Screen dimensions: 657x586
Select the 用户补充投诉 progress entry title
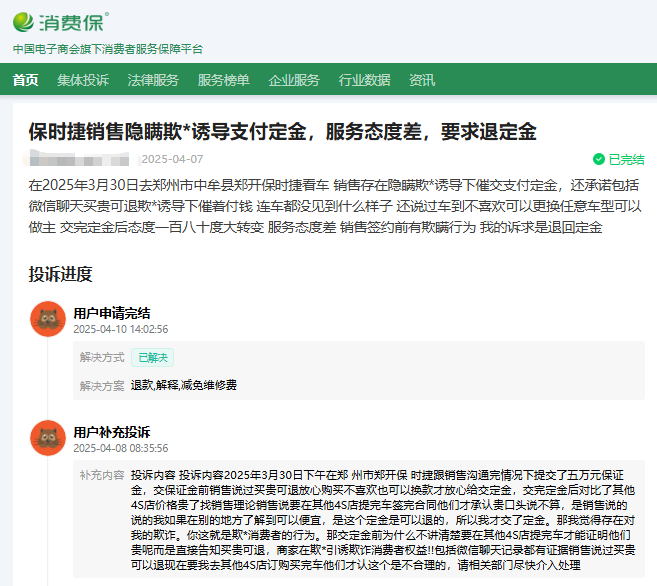[x=112, y=432]
